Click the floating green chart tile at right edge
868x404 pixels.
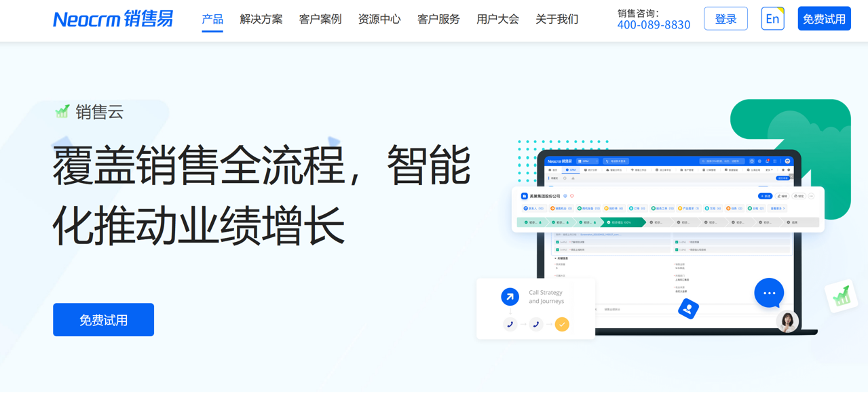click(842, 296)
